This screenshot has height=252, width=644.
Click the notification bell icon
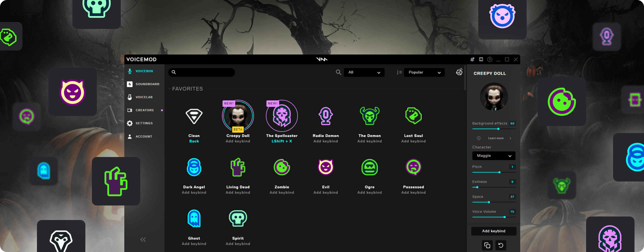(472, 59)
